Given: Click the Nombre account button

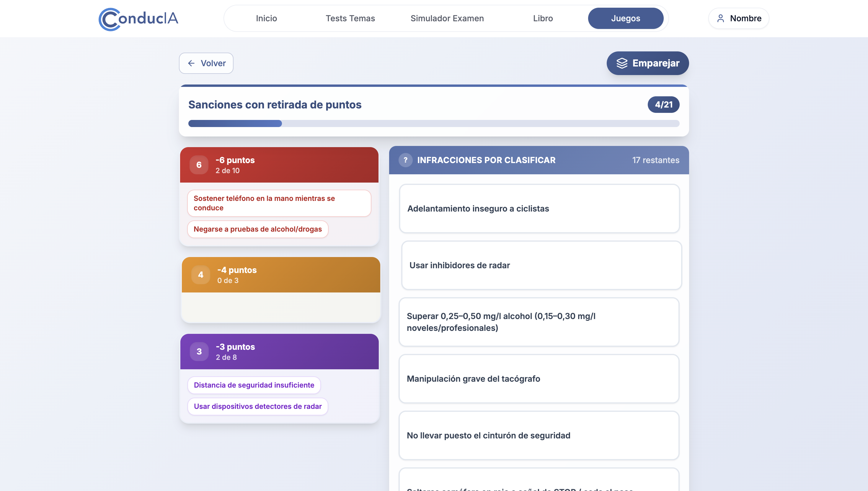Looking at the screenshot, I should click(x=738, y=18).
